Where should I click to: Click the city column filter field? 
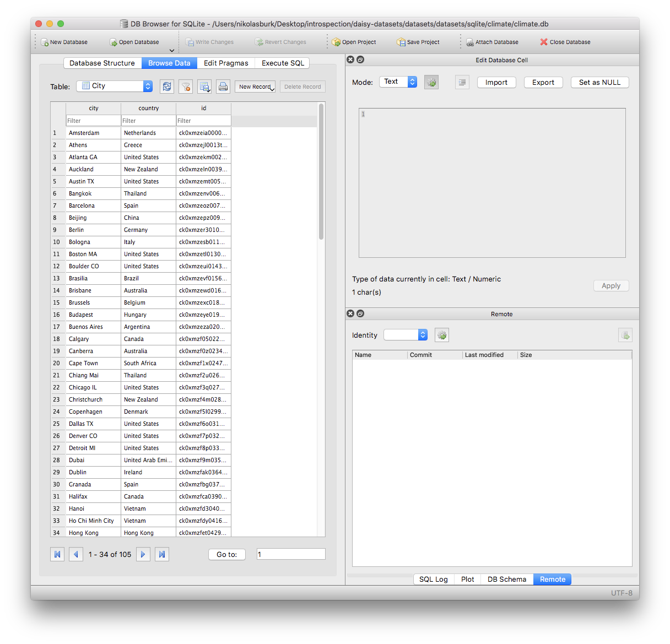[93, 120]
